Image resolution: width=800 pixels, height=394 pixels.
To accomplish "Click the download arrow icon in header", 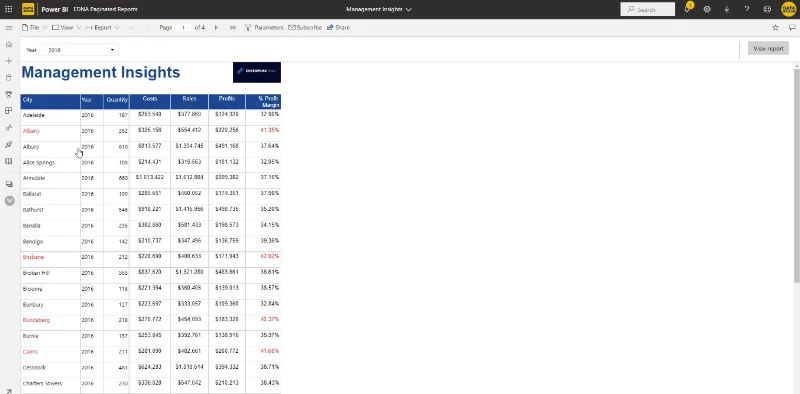I will tap(727, 9).
